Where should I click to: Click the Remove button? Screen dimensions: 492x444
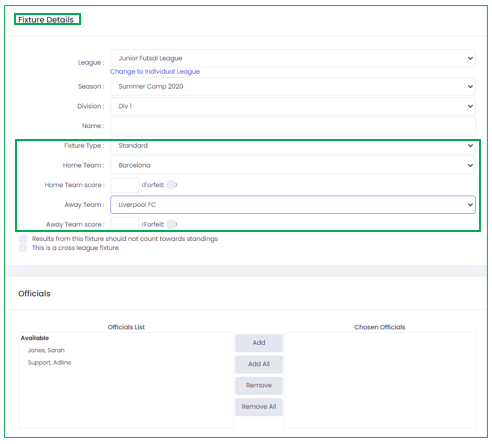[259, 386]
